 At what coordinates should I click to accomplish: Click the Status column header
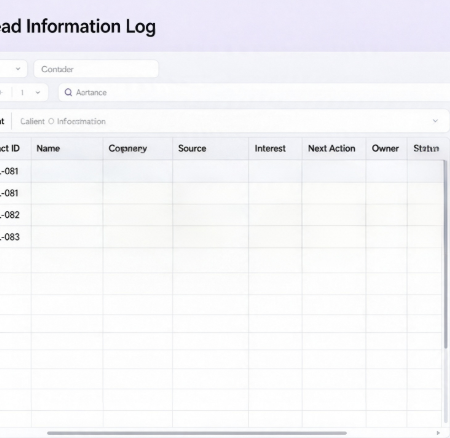point(426,148)
